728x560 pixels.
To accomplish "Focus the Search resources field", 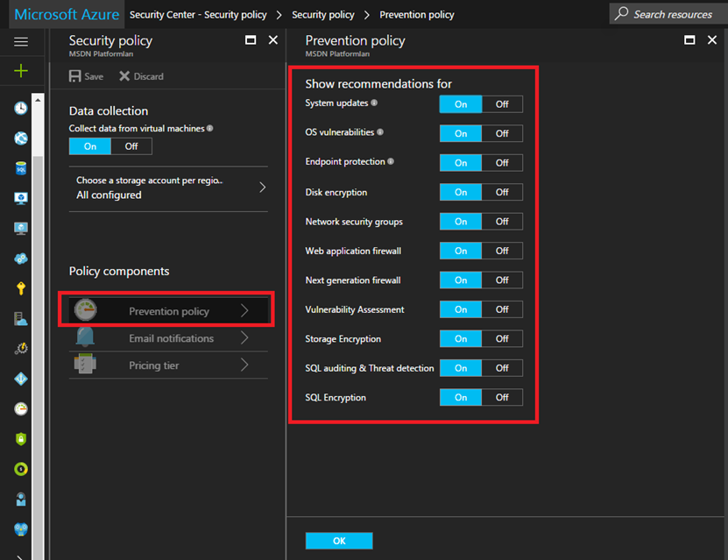I will point(668,14).
